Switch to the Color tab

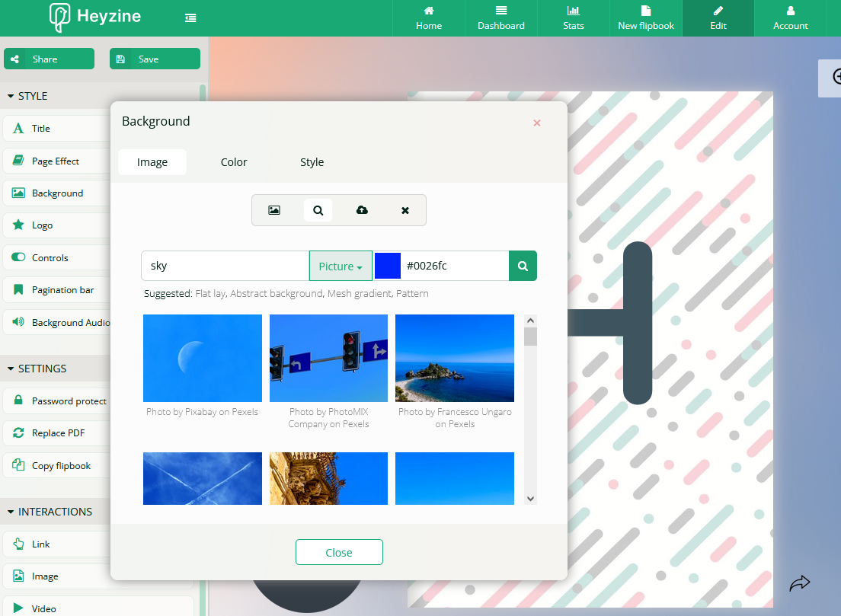[234, 162]
